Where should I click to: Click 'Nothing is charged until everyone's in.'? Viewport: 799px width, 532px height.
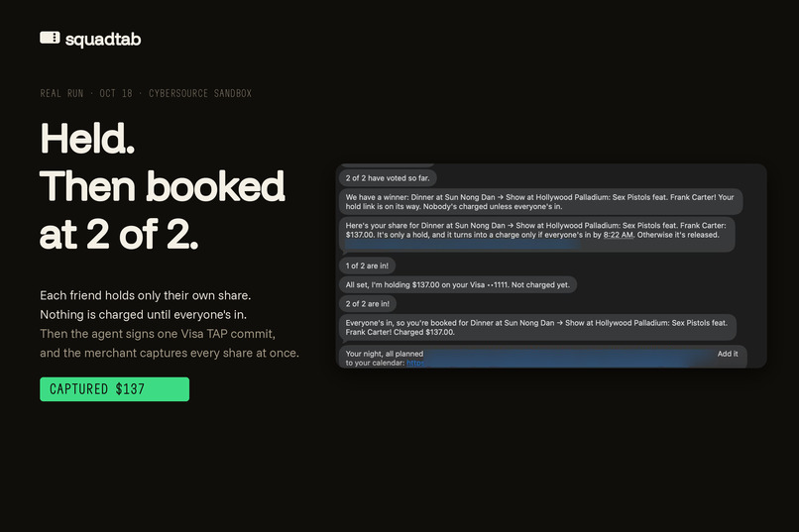click(x=143, y=315)
